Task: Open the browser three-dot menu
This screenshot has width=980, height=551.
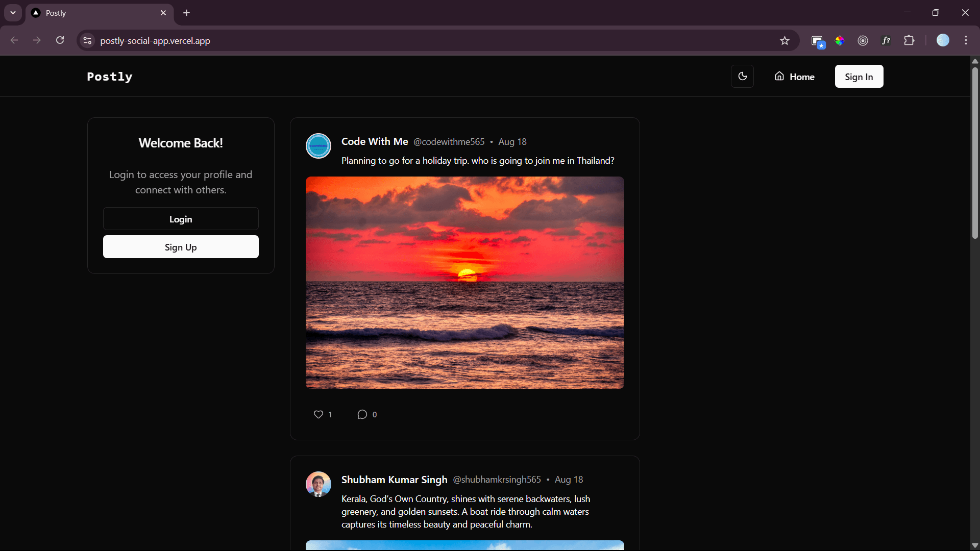Action: point(966,40)
